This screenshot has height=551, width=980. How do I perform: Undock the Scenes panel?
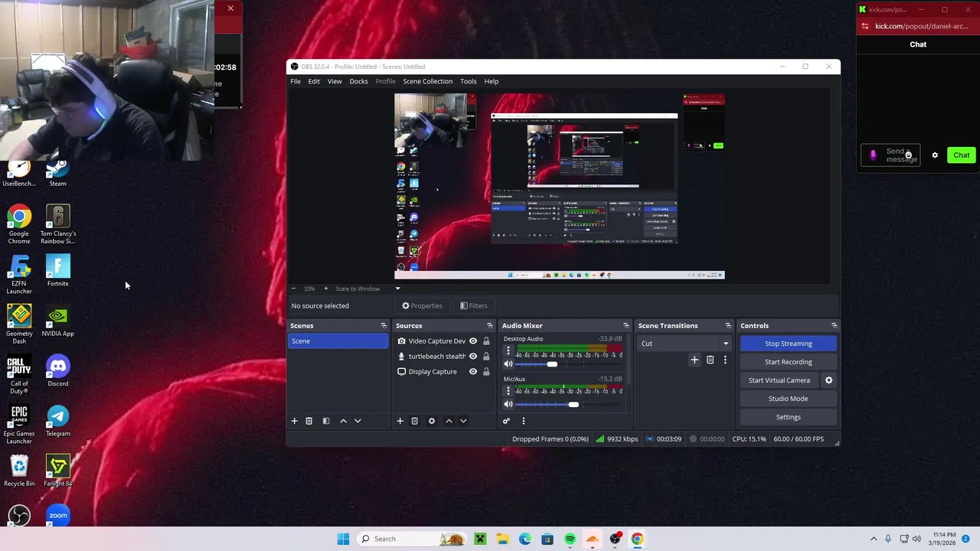384,326
